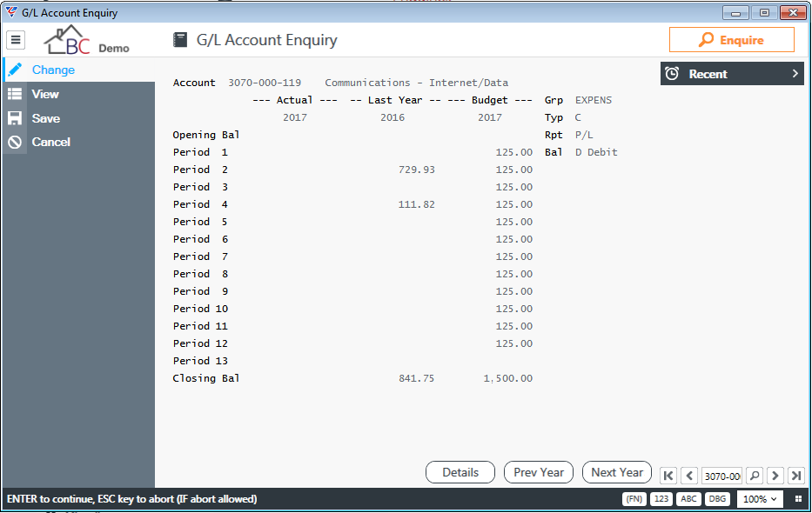This screenshot has height=513, width=812.
Task: Click Period 12 budget value 125.00
Action: [x=513, y=343]
